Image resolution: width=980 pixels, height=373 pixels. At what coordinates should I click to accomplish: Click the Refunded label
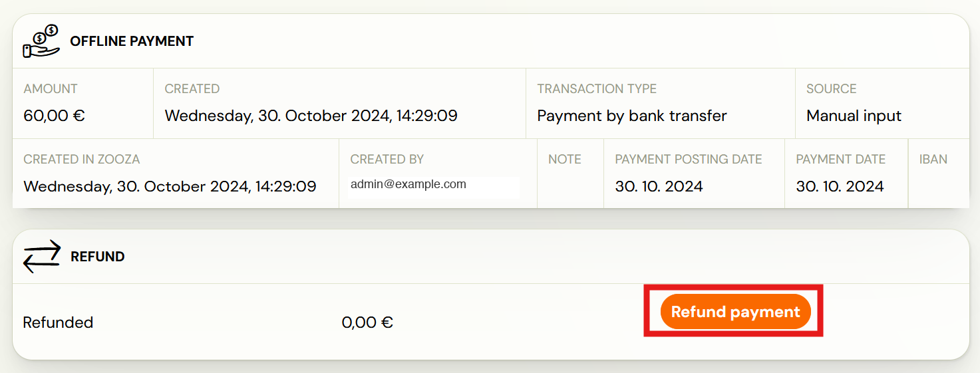tap(58, 322)
